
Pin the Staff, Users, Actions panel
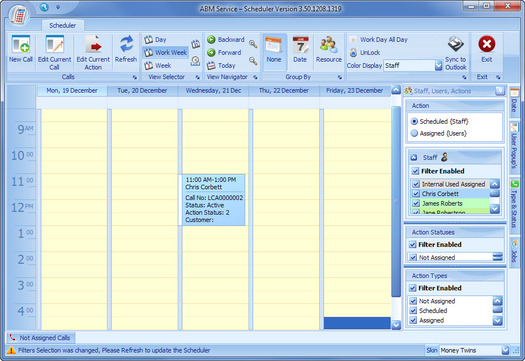click(500, 91)
